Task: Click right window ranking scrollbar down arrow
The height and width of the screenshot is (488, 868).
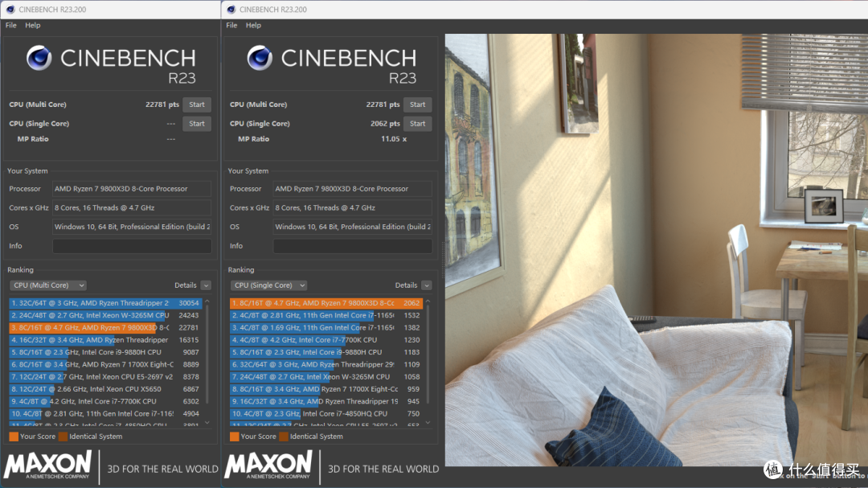Action: click(428, 423)
